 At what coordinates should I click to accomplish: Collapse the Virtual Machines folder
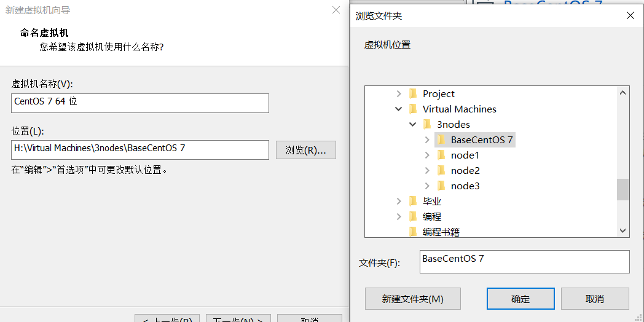pyautogui.click(x=398, y=109)
